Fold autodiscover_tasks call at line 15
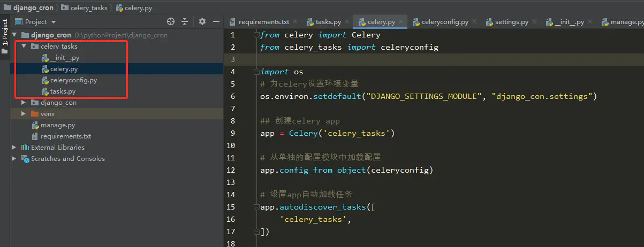The height and width of the screenshot is (247, 644). 257,207
